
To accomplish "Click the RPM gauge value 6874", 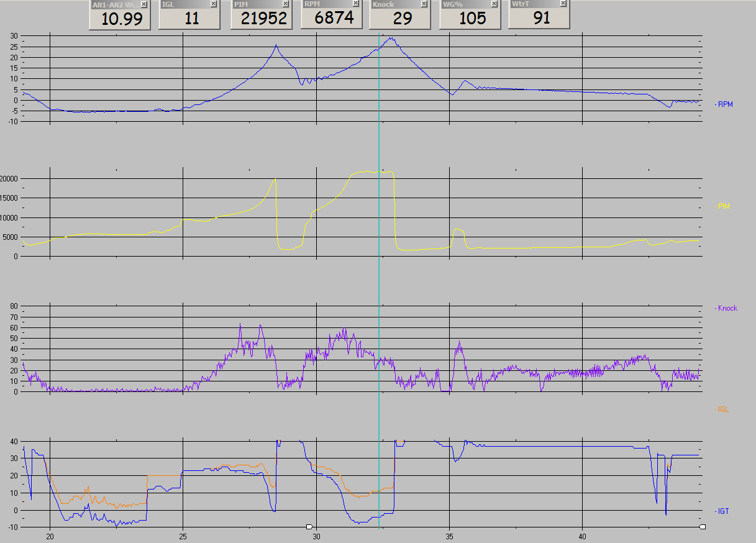I will 334,17.
